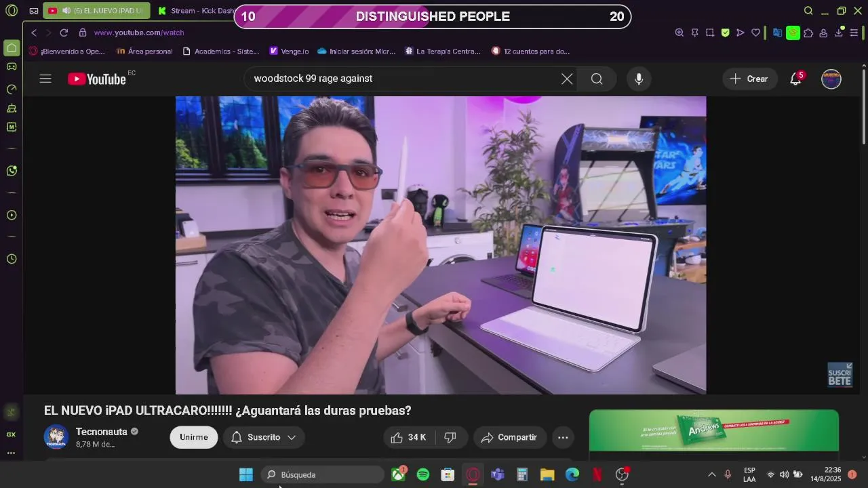Reload the current page
The image size is (868, 488).
pyautogui.click(x=64, y=33)
